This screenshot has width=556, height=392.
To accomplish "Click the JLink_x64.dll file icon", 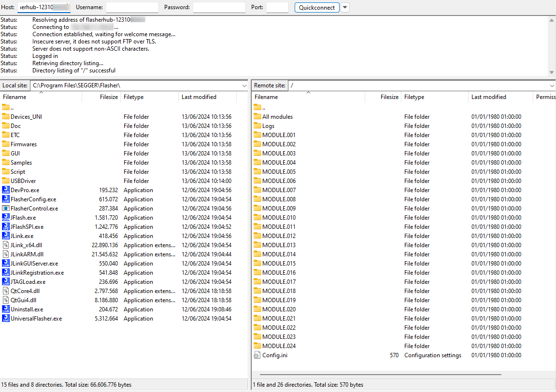I will 6,245.
